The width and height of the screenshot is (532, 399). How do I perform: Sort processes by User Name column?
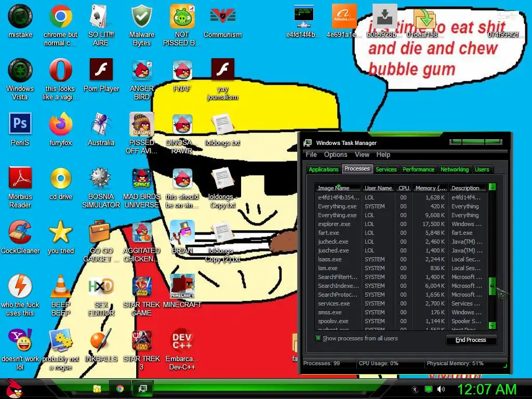(x=378, y=188)
